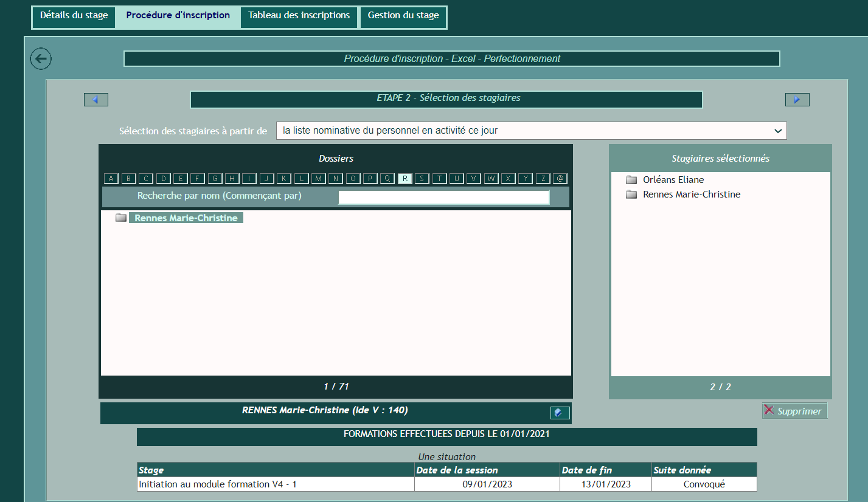Open the trainee selection source dropdown
868x502 pixels.
click(x=531, y=131)
